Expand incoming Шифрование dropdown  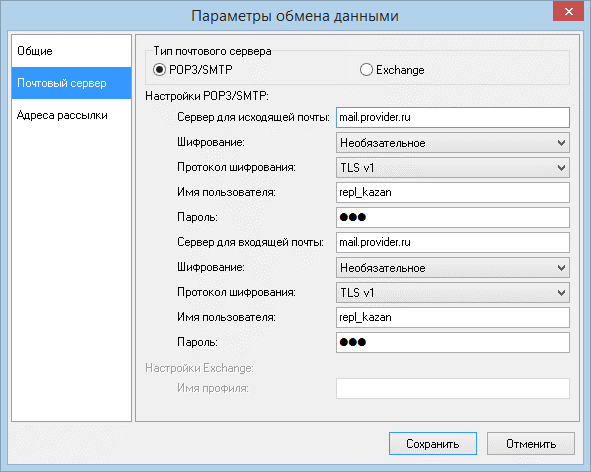pos(453,268)
